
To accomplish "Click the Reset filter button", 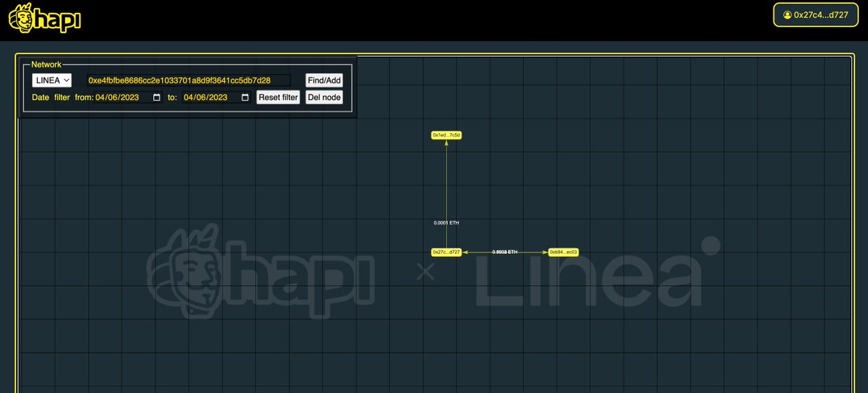I will 278,97.
